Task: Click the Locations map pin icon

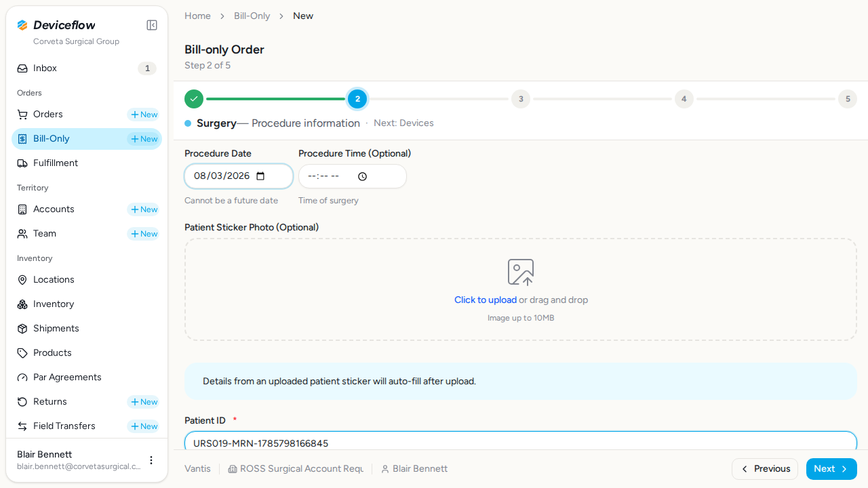Action: (x=22, y=280)
